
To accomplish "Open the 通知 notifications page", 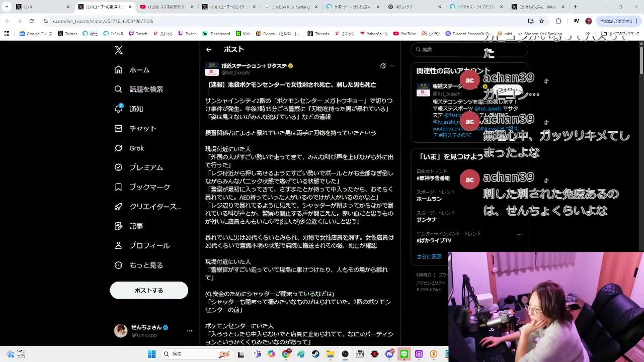I will [129, 109].
